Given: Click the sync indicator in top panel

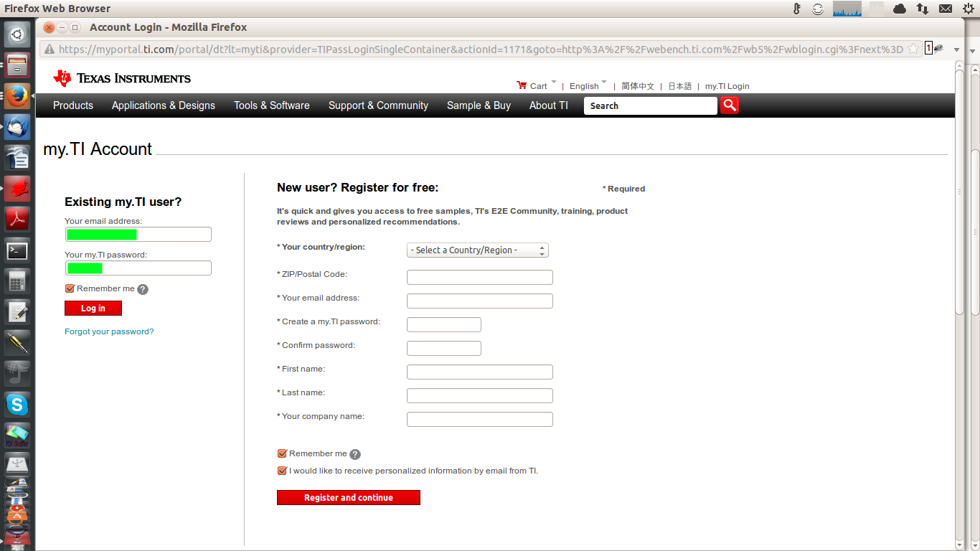Looking at the screenshot, I should click(x=818, y=9).
